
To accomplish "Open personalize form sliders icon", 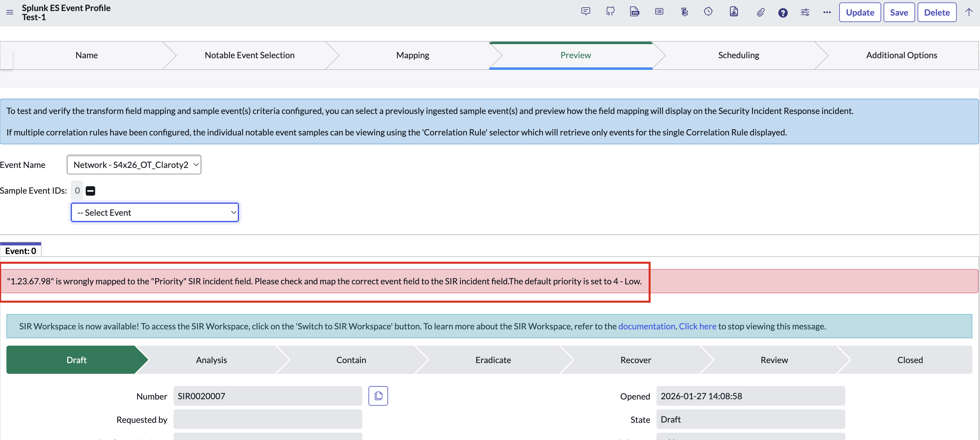I will pyautogui.click(x=805, y=13).
